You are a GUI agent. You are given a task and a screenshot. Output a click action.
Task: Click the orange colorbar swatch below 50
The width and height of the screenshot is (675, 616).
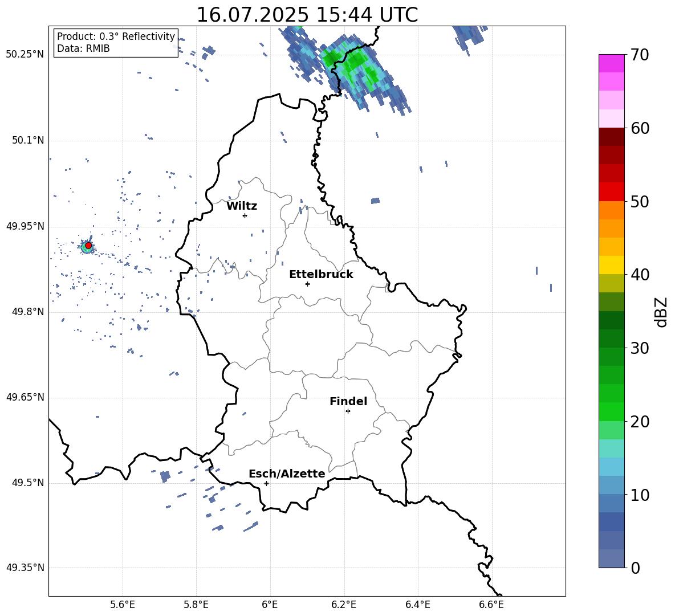click(612, 210)
